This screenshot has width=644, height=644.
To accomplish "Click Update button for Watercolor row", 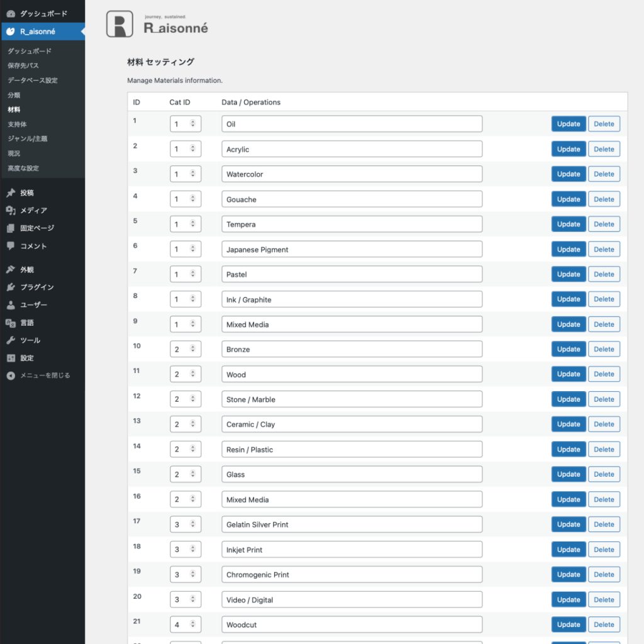I will (568, 174).
